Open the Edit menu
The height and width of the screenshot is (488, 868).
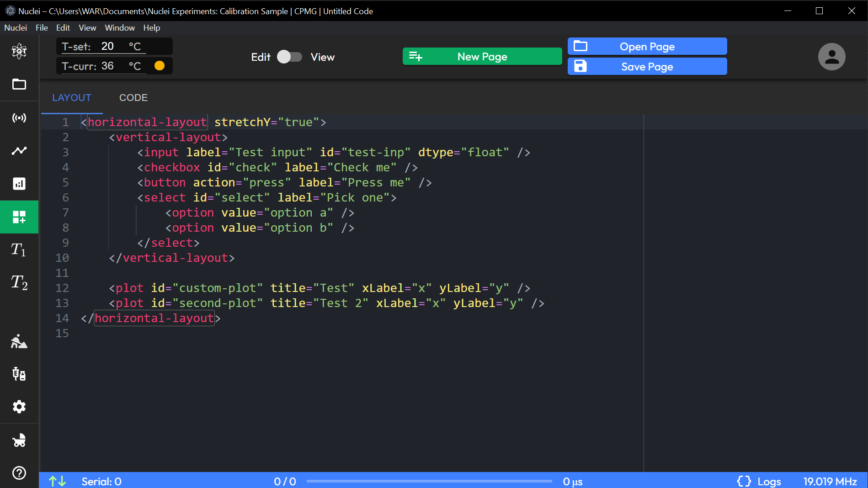tap(63, 28)
